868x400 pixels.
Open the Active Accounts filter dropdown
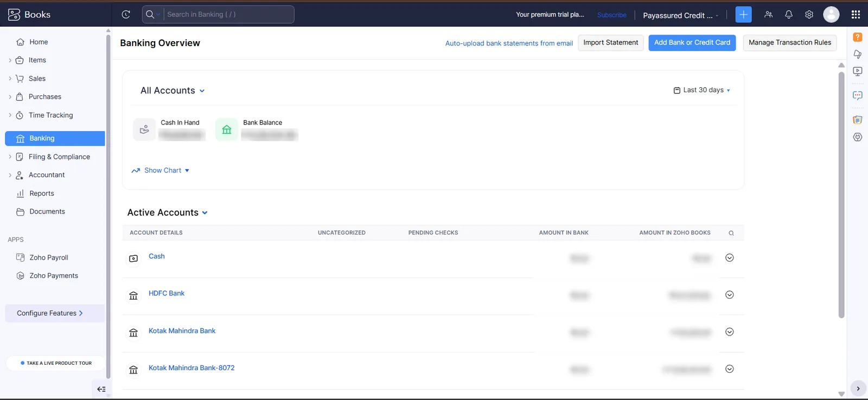coord(168,212)
